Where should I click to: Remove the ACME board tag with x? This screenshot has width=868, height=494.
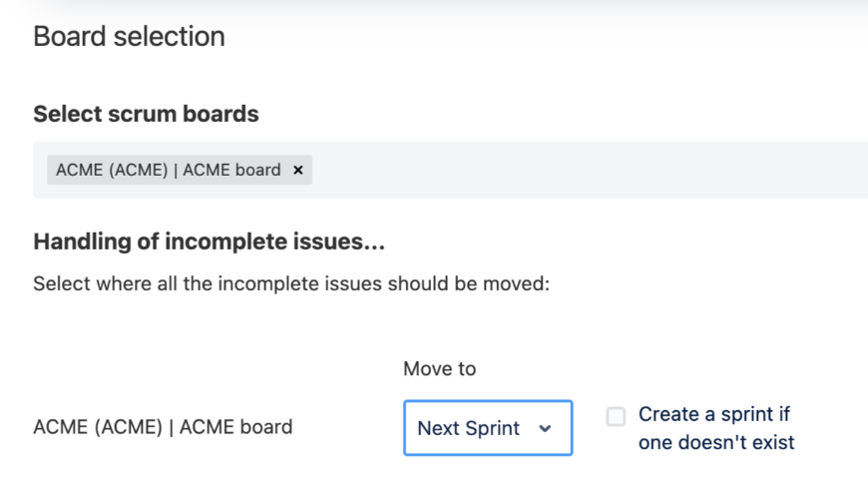click(297, 170)
